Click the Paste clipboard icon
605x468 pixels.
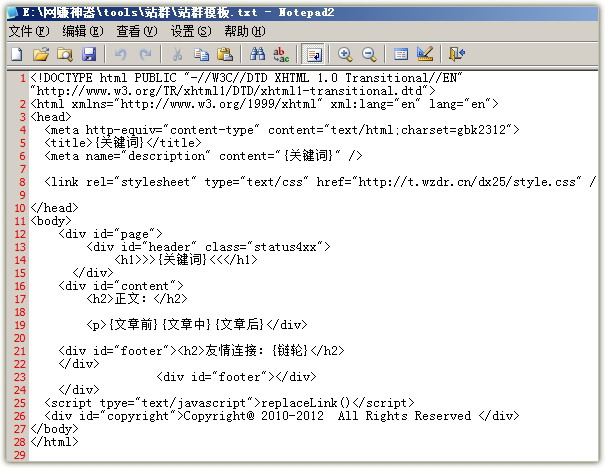point(225,54)
